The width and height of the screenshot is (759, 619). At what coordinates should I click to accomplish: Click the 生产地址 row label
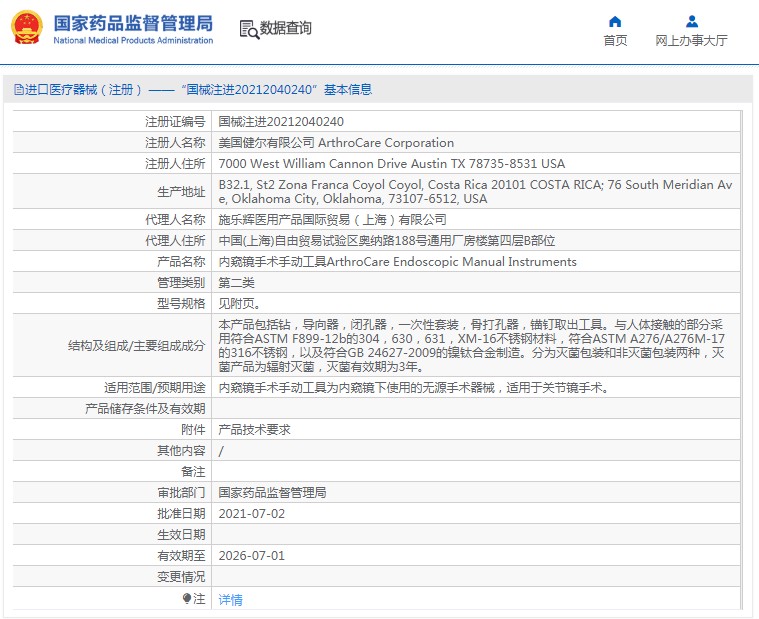click(x=181, y=192)
